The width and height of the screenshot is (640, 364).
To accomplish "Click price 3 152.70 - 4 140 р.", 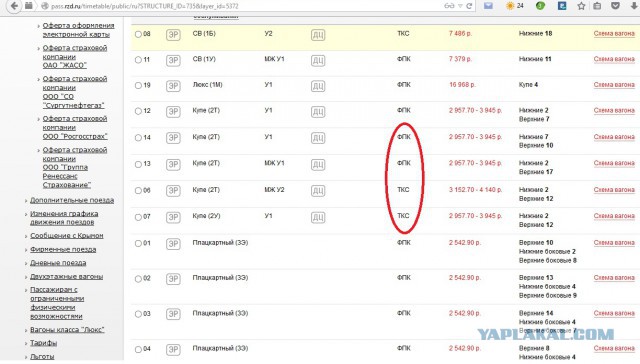I will click(x=476, y=190).
